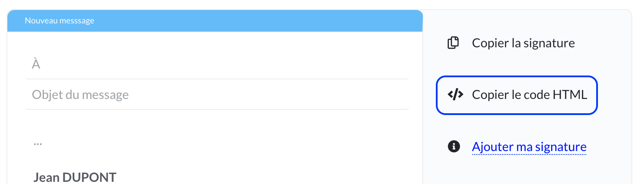Click the copy icon beside Copier la signature
The image size is (644, 184).
pyautogui.click(x=453, y=43)
